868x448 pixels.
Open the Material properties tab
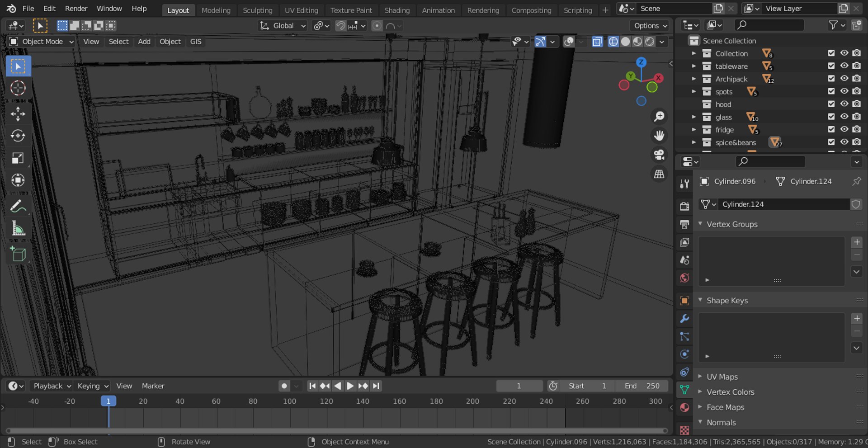684,407
